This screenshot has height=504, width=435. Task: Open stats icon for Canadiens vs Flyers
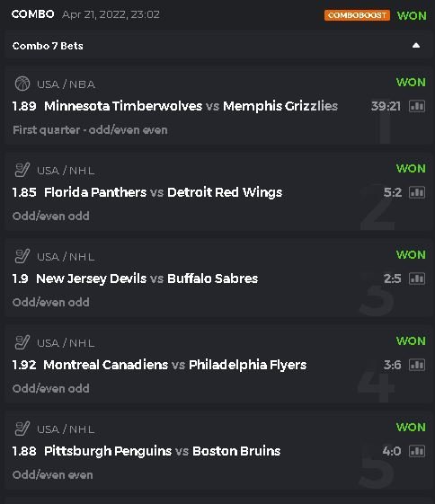(417, 365)
